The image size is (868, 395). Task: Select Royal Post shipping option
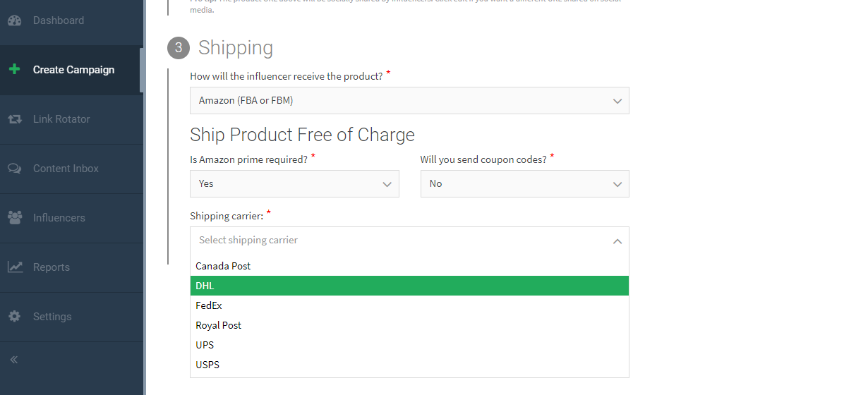(218, 325)
